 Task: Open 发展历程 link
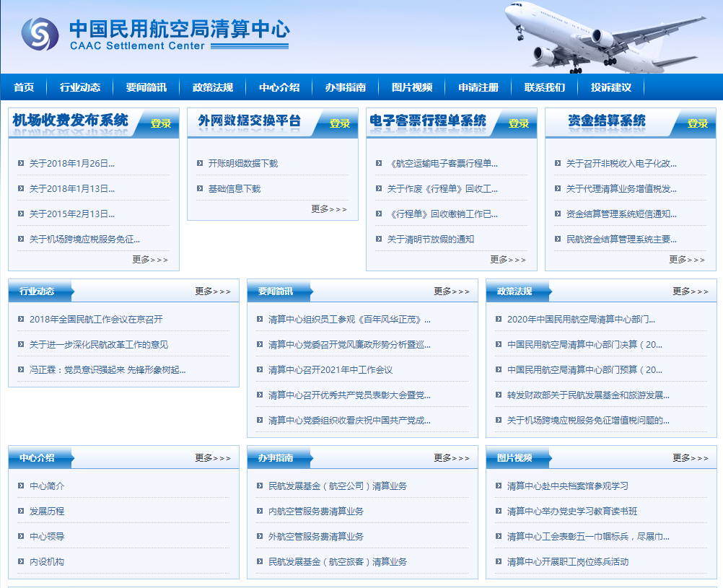47,512
